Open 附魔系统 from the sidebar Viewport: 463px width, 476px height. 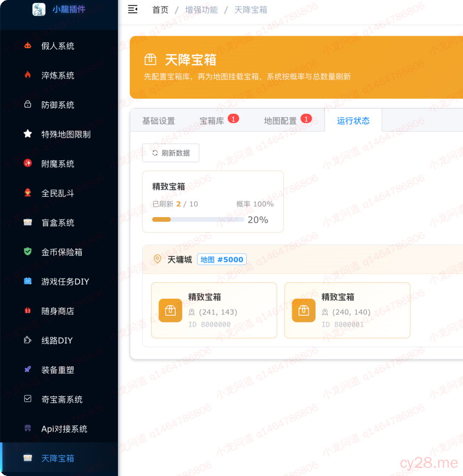[x=59, y=164]
